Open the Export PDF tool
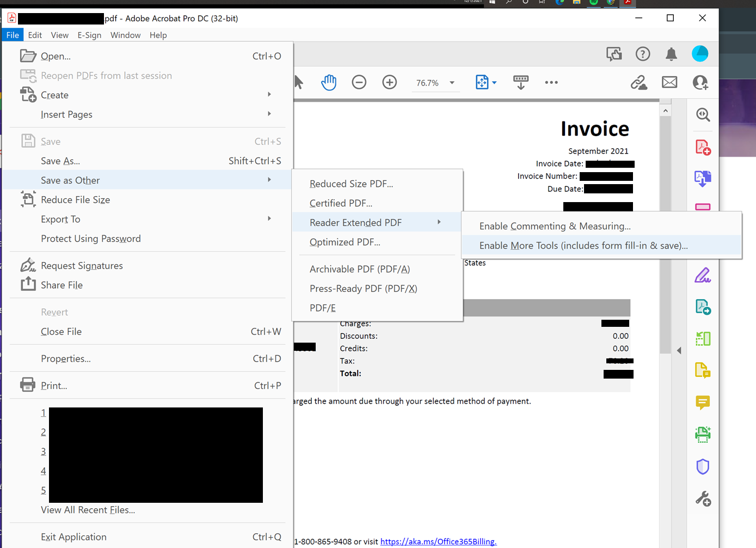The width and height of the screenshot is (756, 548). (703, 178)
